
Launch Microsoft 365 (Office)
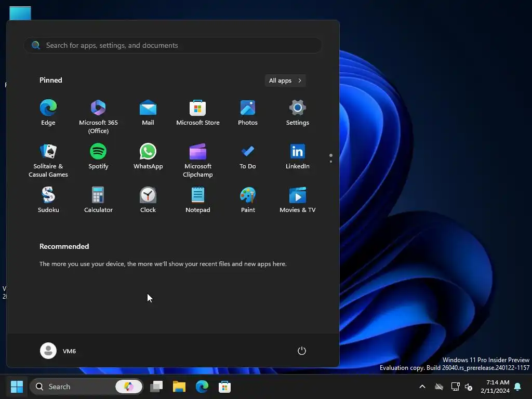tap(98, 116)
